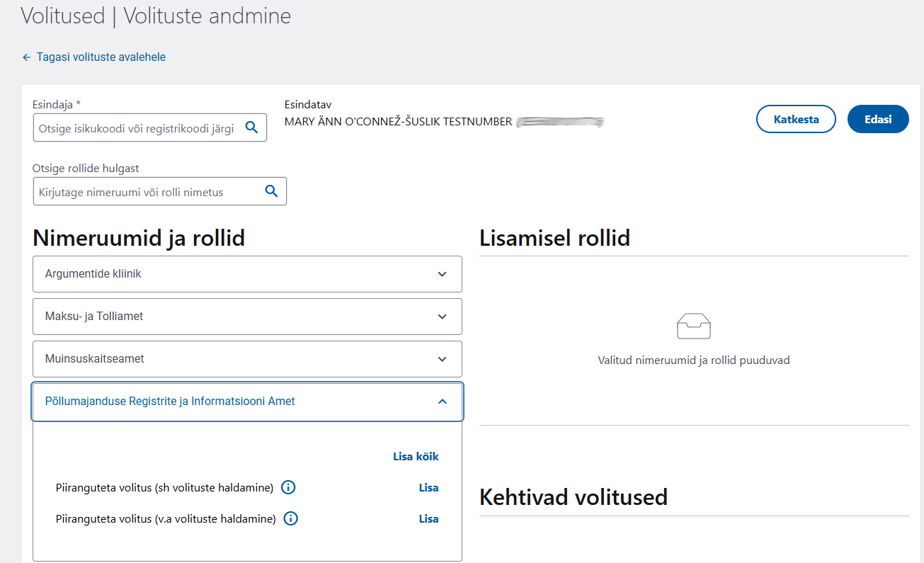Open info icon for Piiranguteta volitus (sh volituste haldamine)

[x=288, y=487]
